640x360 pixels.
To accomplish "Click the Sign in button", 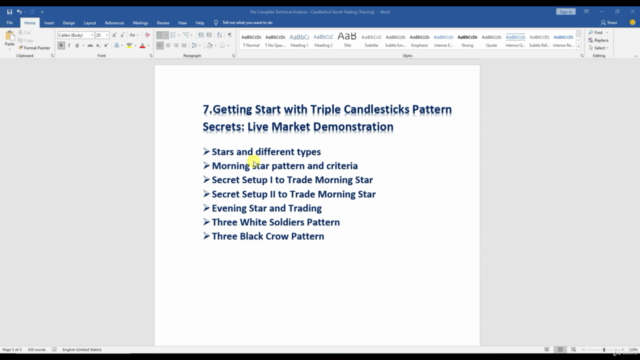I will [x=566, y=12].
